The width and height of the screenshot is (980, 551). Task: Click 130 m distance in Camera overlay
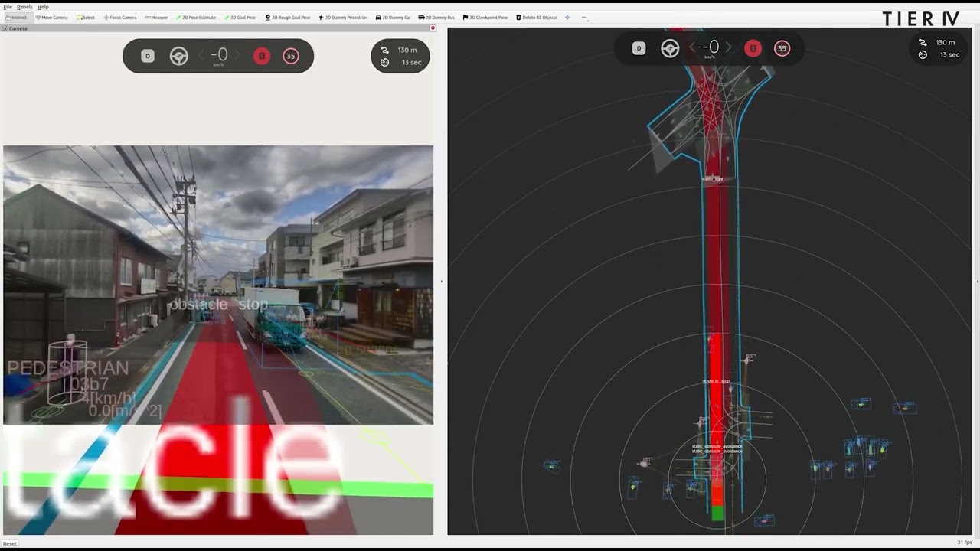coord(407,51)
